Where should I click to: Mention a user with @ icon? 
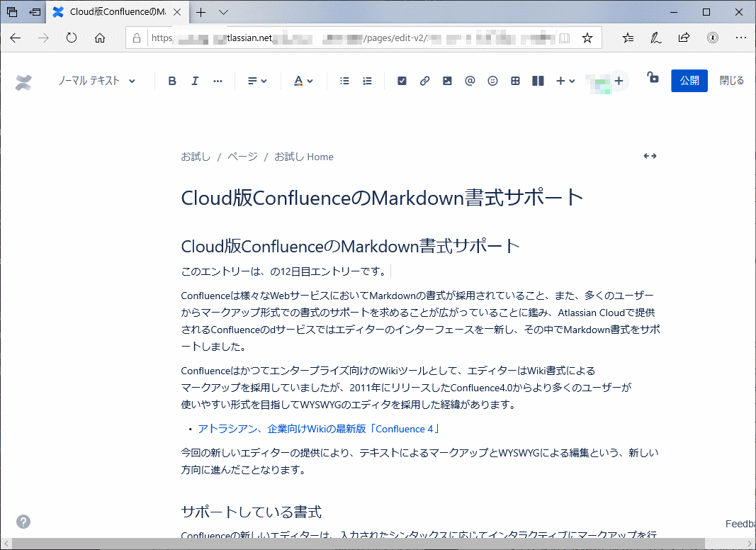tap(470, 81)
